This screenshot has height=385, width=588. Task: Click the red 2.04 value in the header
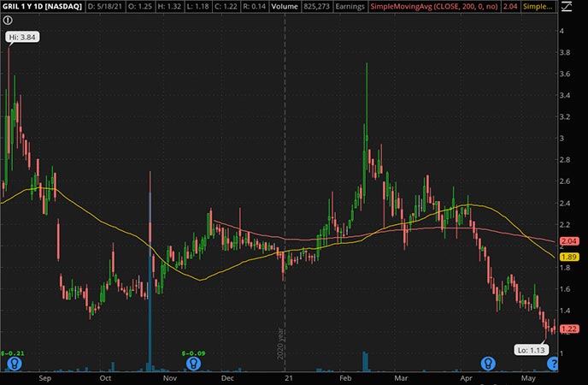(510, 6)
